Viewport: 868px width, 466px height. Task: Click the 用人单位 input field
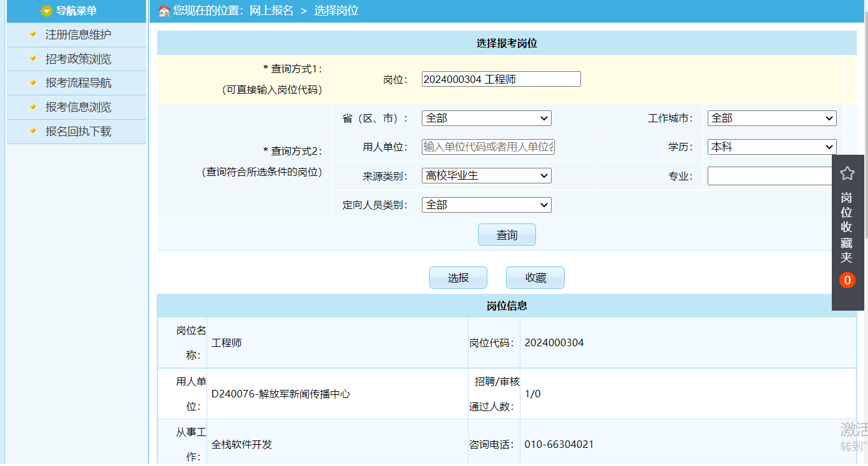(x=487, y=147)
